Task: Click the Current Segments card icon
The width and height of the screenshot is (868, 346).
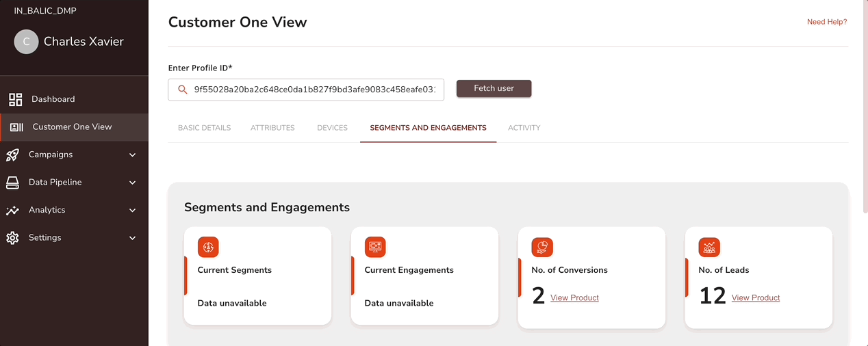Action: tap(208, 247)
